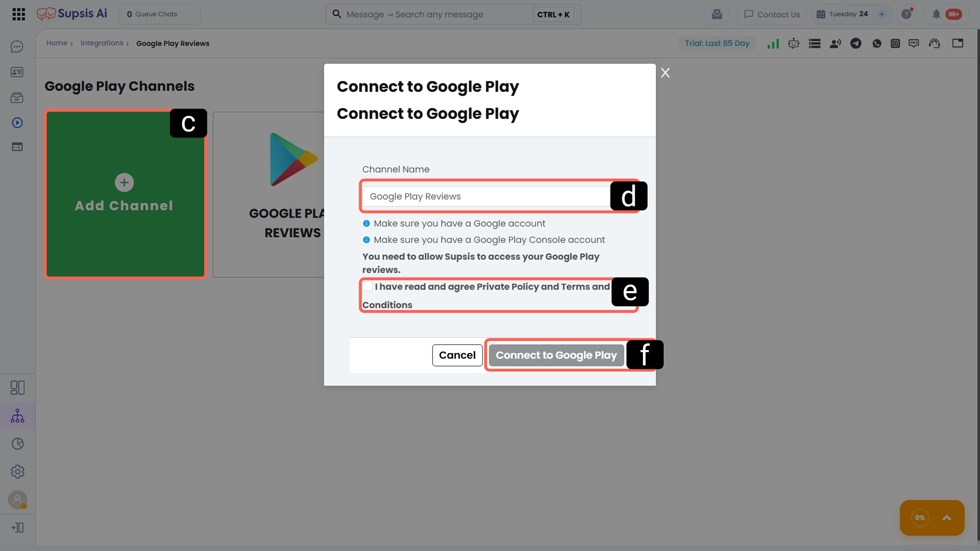The height and width of the screenshot is (551, 980).
Task: Open Contact Us
Action: (772, 14)
